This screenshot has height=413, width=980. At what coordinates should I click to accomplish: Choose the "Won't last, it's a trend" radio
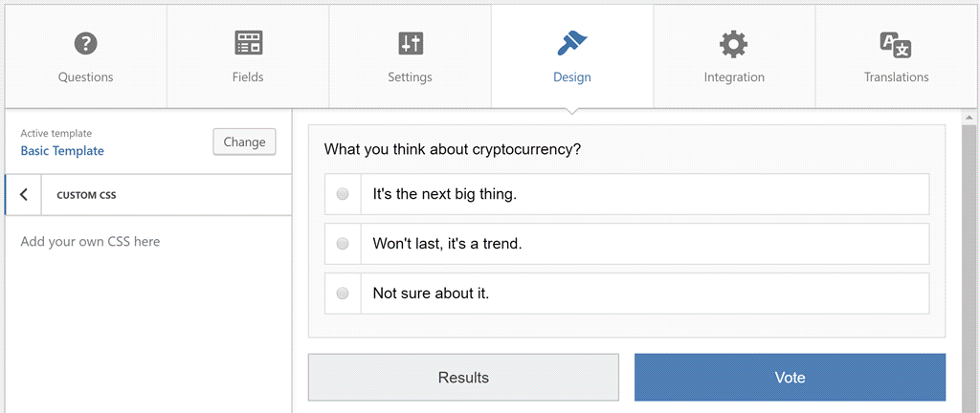(343, 244)
